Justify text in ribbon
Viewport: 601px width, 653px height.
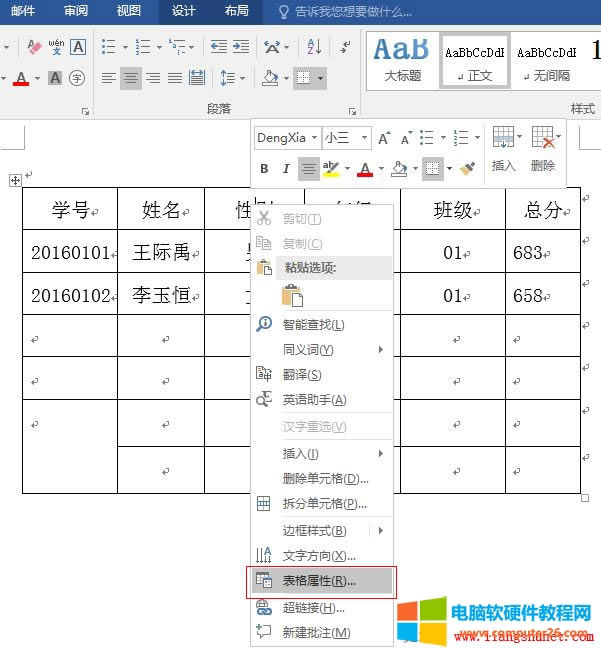(x=175, y=78)
